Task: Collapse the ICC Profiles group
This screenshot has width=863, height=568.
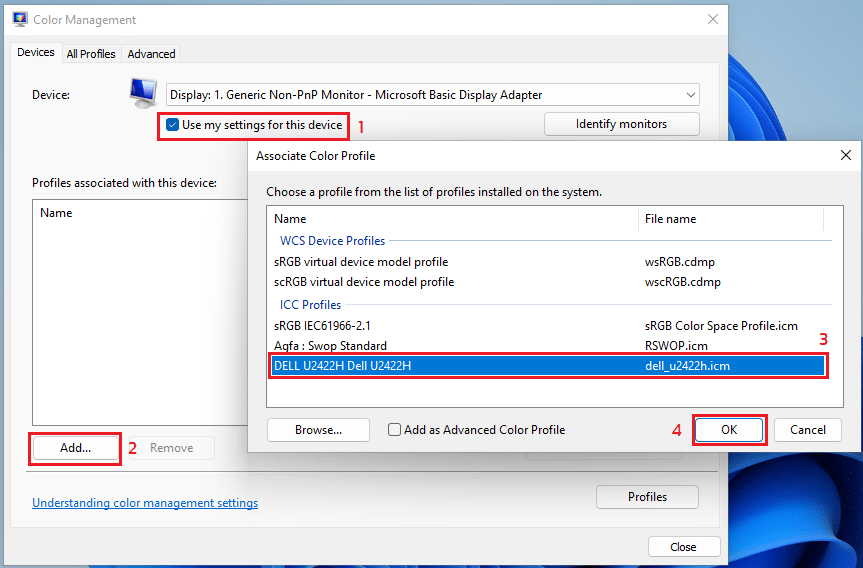Action: pos(310,304)
